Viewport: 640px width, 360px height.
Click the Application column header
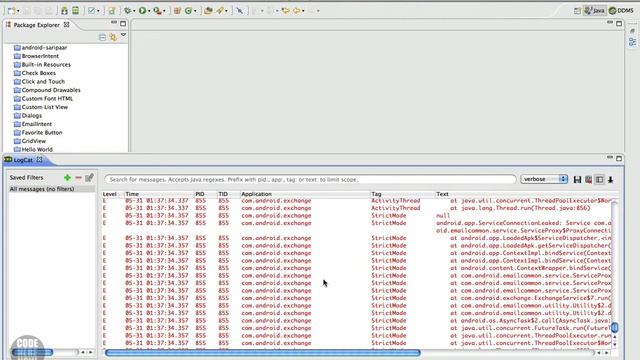coord(305,194)
